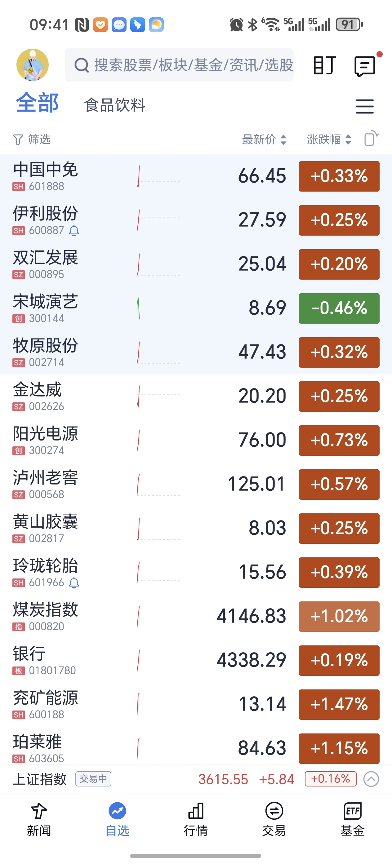
Task: Tap 宋城演艺 green -0.46% change badge
Action: click(339, 308)
